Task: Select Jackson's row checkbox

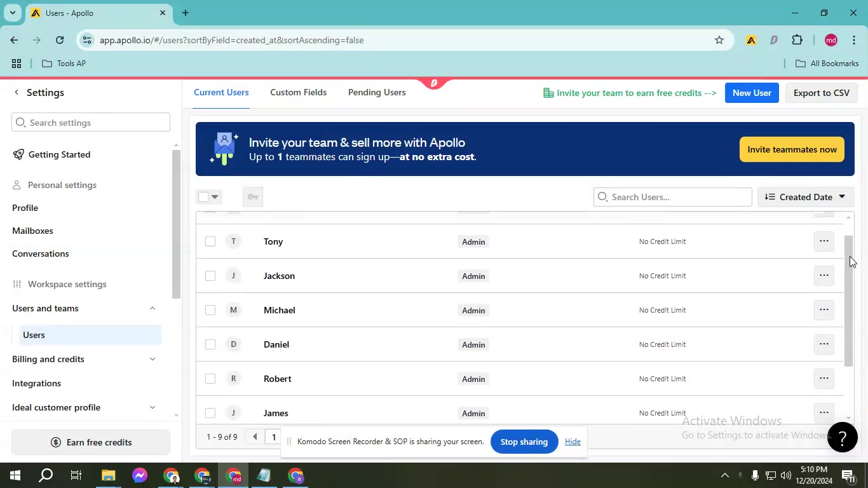Action: 210,276
